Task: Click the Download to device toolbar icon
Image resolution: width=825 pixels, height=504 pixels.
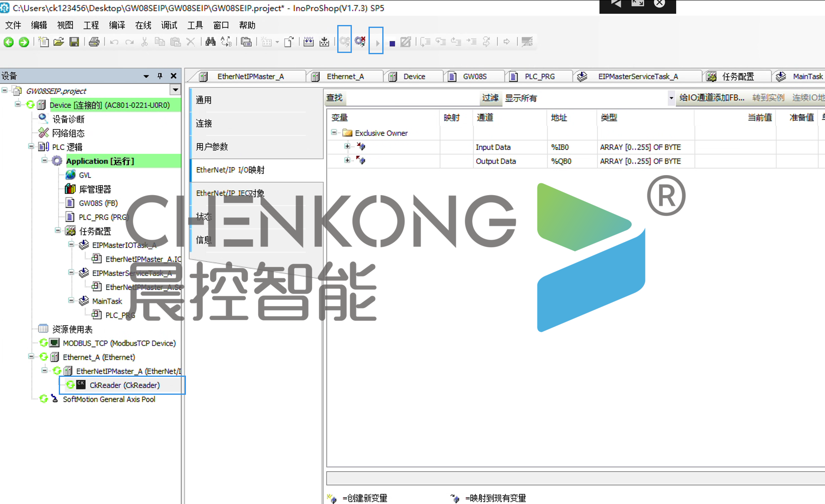Action: (x=324, y=42)
